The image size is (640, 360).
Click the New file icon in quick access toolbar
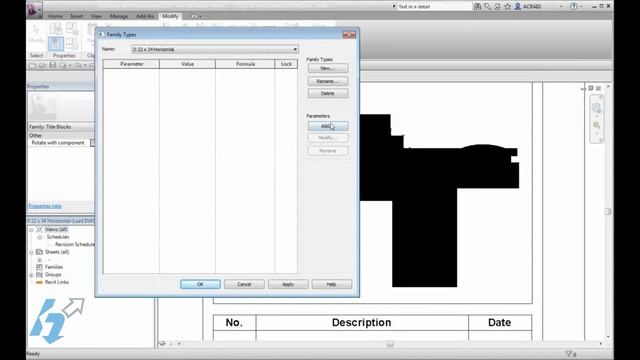pos(33,65)
